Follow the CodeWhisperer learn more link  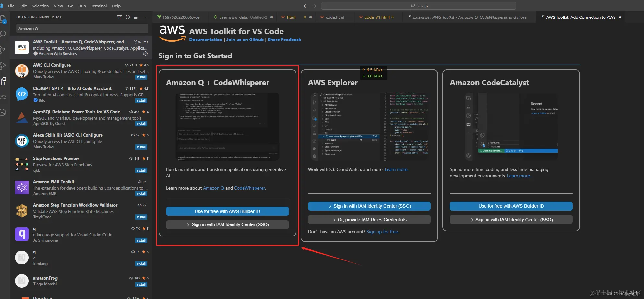[x=249, y=188]
